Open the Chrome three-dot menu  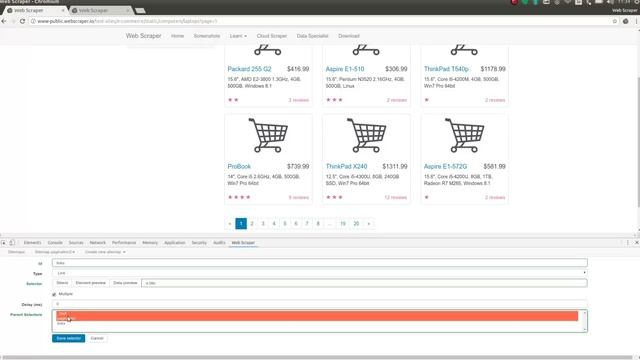click(x=636, y=21)
